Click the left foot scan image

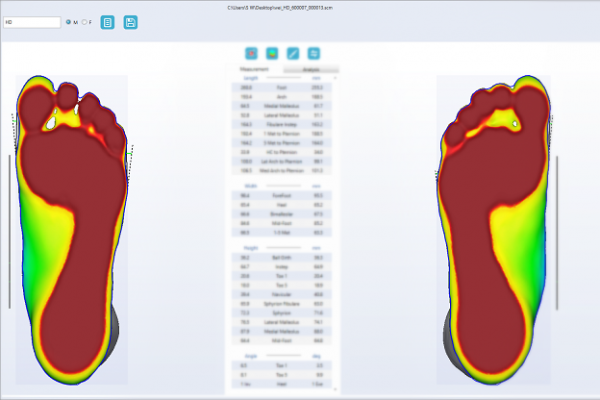pyautogui.click(x=72, y=230)
